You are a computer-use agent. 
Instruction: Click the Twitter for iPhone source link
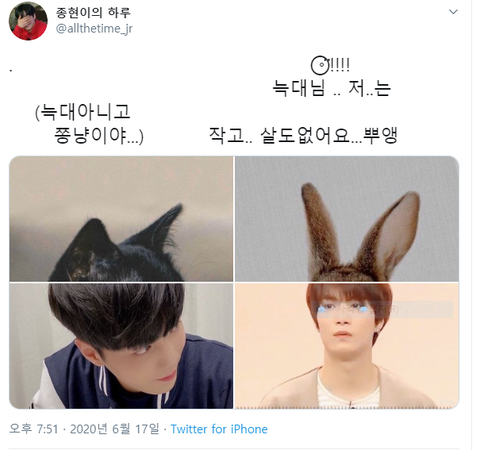point(219,429)
